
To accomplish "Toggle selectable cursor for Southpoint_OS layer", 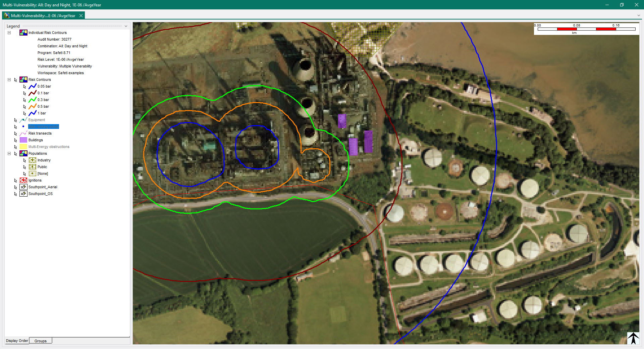I will [15, 194].
